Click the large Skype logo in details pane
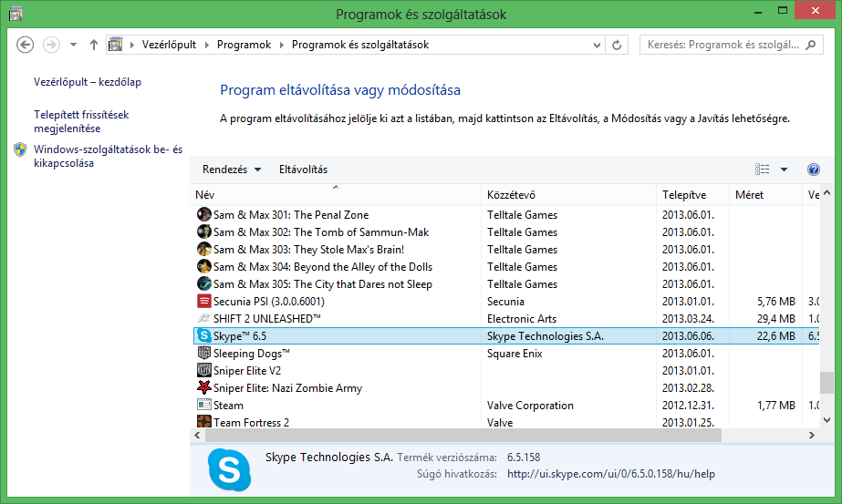The height and width of the screenshot is (504, 842). point(229,470)
